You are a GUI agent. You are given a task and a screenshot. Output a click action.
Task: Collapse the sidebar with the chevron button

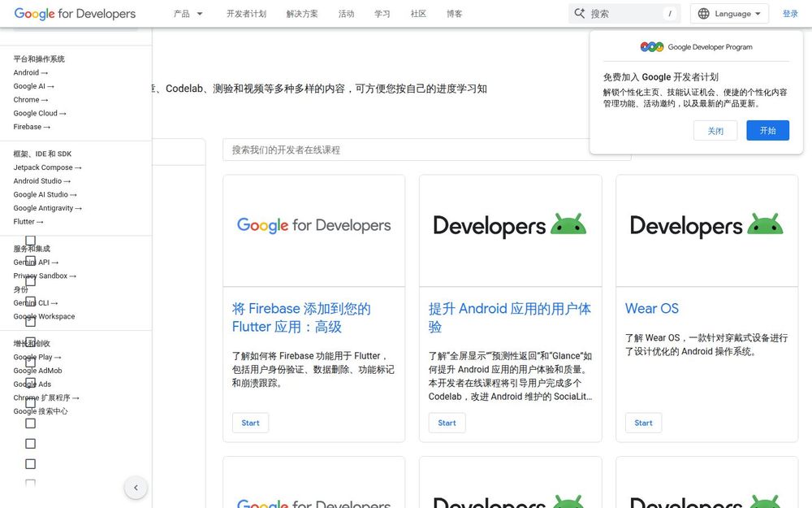[136, 488]
